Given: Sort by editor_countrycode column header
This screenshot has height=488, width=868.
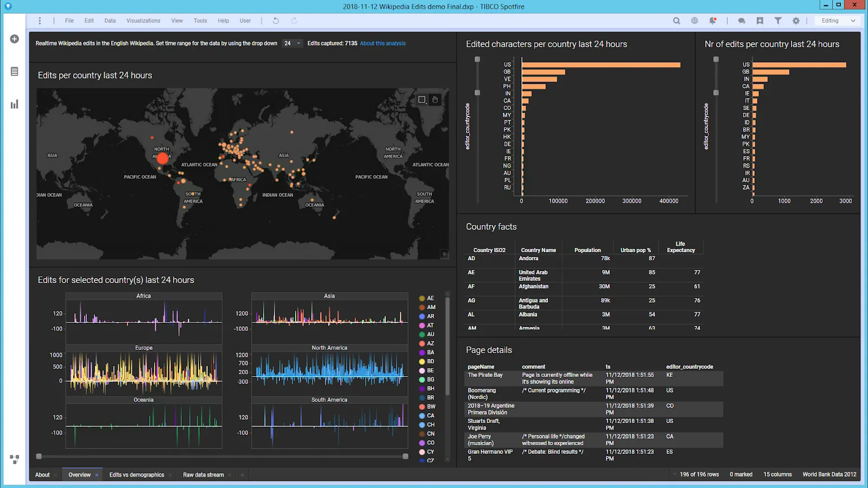Looking at the screenshot, I should click(x=690, y=367).
